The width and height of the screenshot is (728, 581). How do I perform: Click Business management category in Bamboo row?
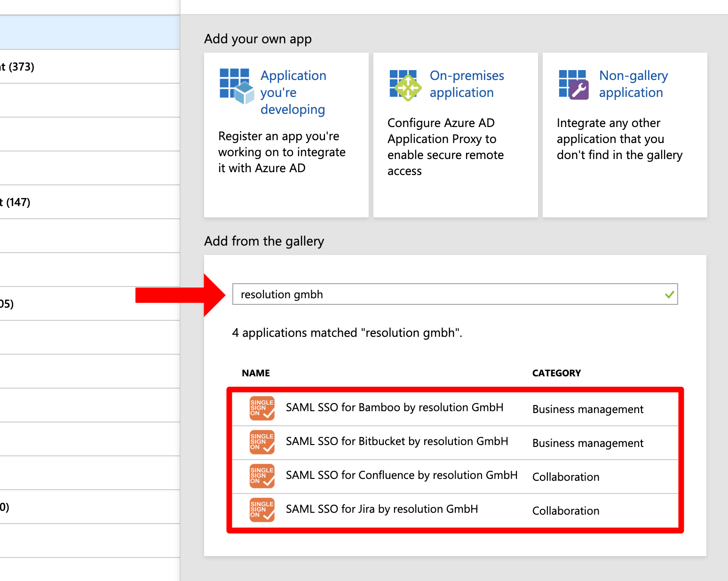(x=588, y=409)
